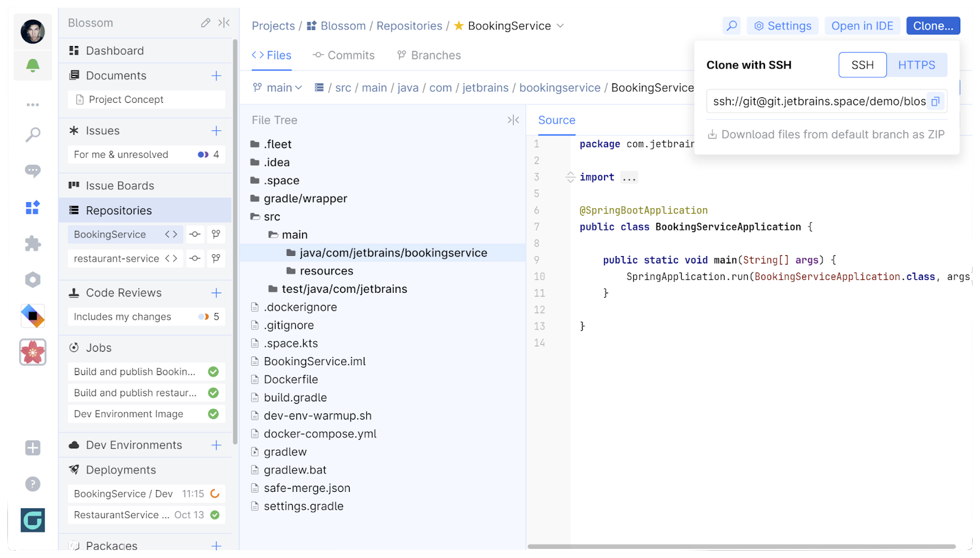Image resolution: width=980 pixels, height=558 pixels.
Task: Select SSH clone protocol
Action: click(x=862, y=65)
